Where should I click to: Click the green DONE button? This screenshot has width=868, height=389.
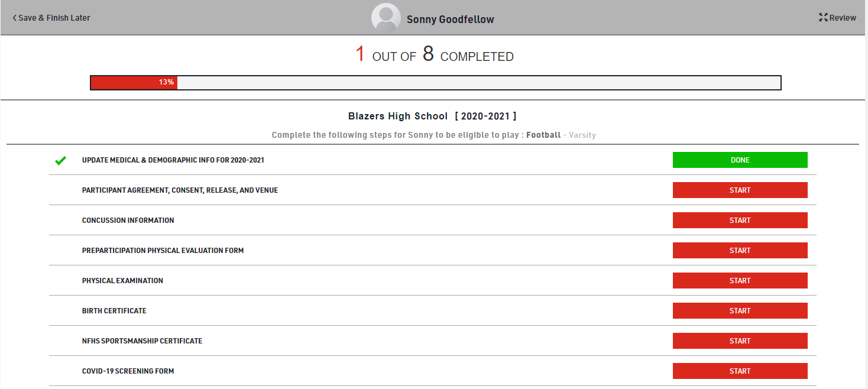pos(740,160)
